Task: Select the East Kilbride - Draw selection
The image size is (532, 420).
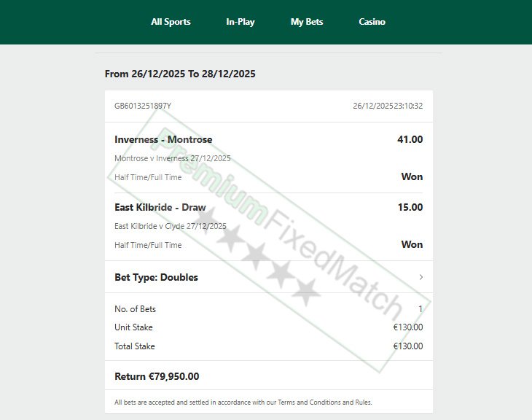Action: pos(160,207)
